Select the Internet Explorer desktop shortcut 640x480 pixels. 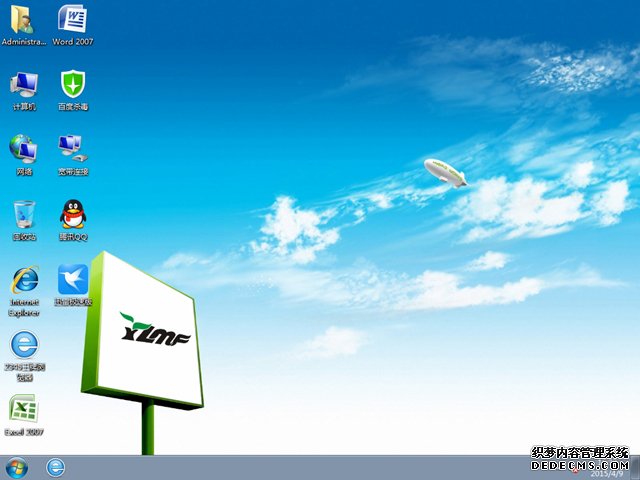tap(24, 280)
